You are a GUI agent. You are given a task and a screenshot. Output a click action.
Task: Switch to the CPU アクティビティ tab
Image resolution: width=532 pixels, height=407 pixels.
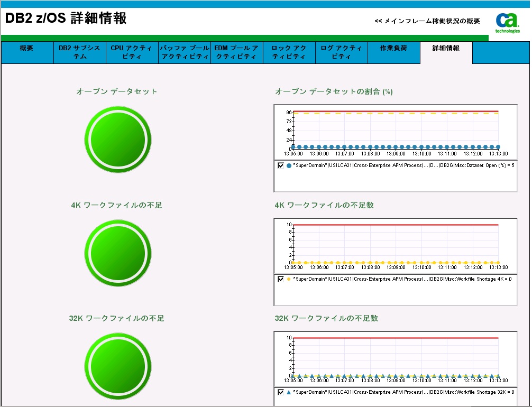coord(131,52)
